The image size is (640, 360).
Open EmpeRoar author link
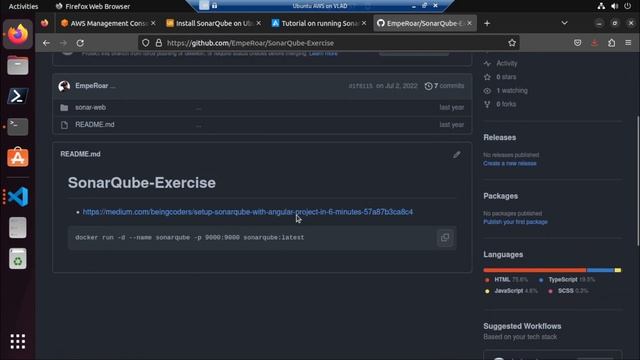tap(92, 86)
